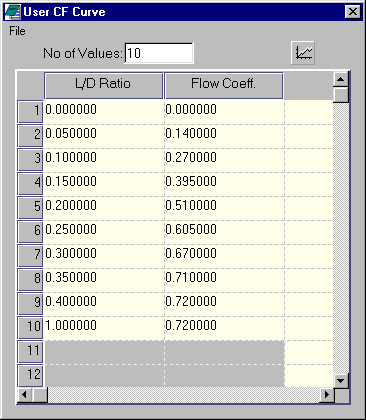Screen dimensions: 366x420
Task: Click L/D Ratio cell 1.000000
Action: pyautogui.click(x=104, y=328)
